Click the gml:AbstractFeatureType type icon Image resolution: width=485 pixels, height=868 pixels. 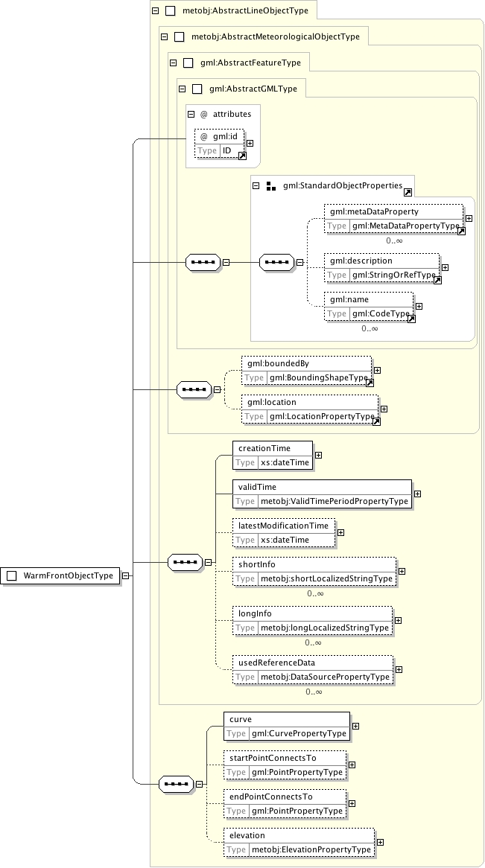coord(188,63)
